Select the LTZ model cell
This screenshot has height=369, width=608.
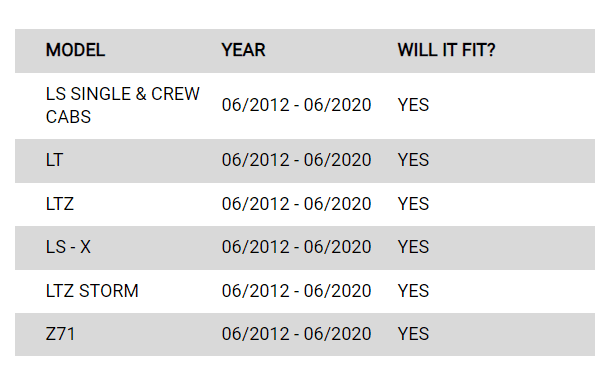click(60, 204)
